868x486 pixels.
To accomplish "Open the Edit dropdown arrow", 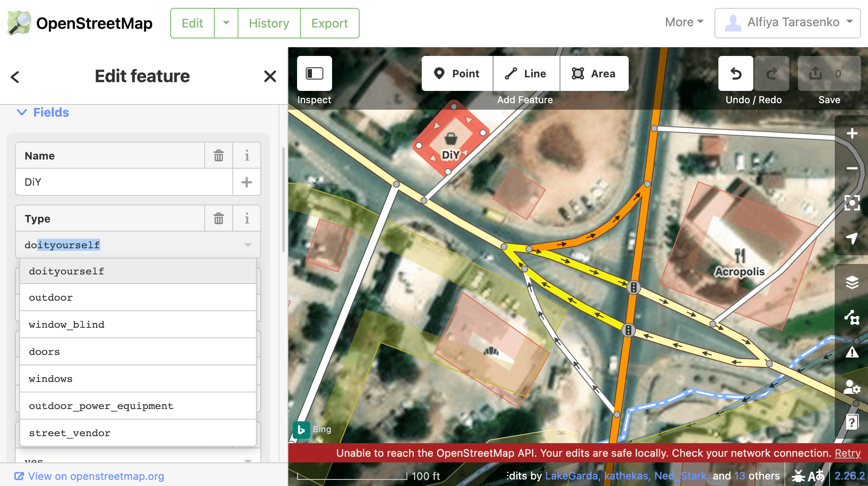I will pos(226,23).
